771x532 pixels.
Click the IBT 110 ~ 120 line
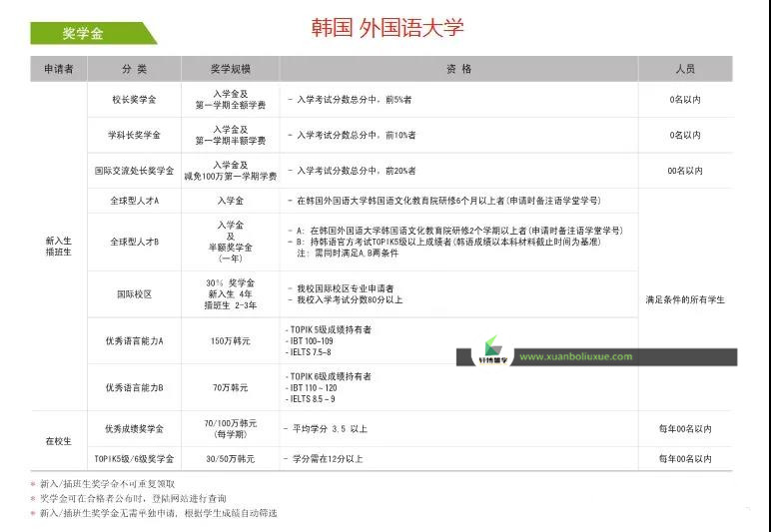point(312,387)
